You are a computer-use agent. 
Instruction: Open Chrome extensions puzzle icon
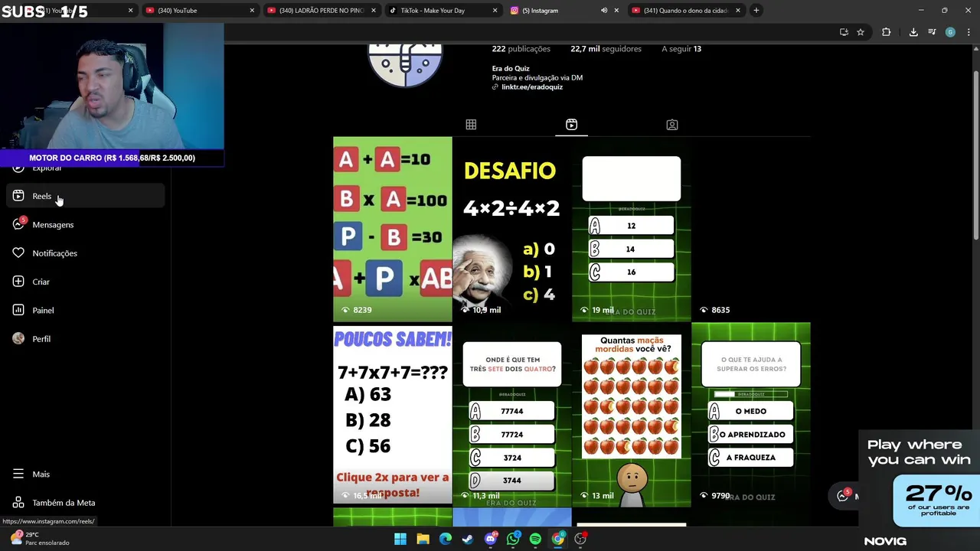(887, 32)
